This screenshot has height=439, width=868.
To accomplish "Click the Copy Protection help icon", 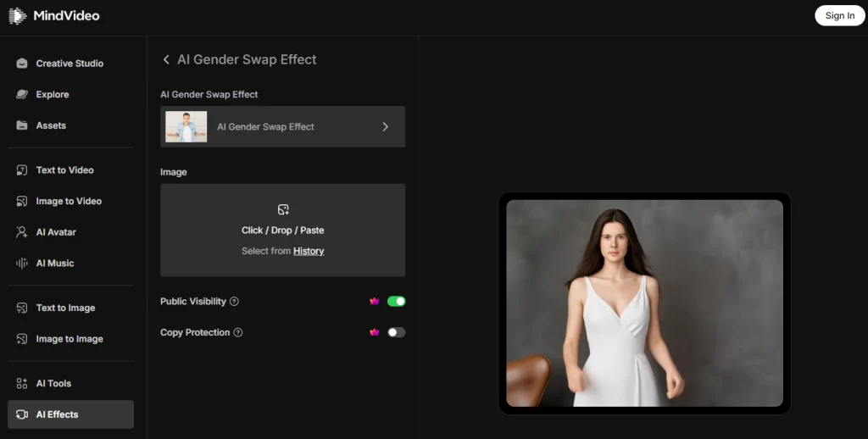I will 238,333.
